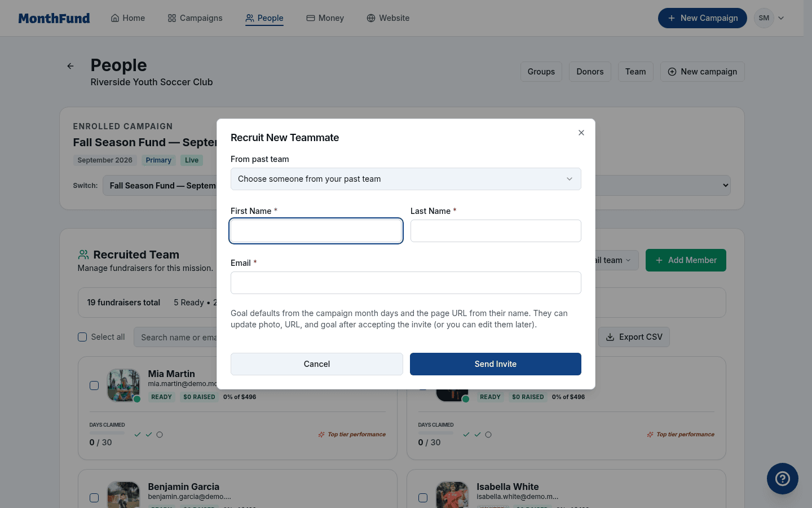Image resolution: width=812 pixels, height=508 pixels.
Task: Select Benjamin Garcia's checkbox
Action: click(x=94, y=498)
